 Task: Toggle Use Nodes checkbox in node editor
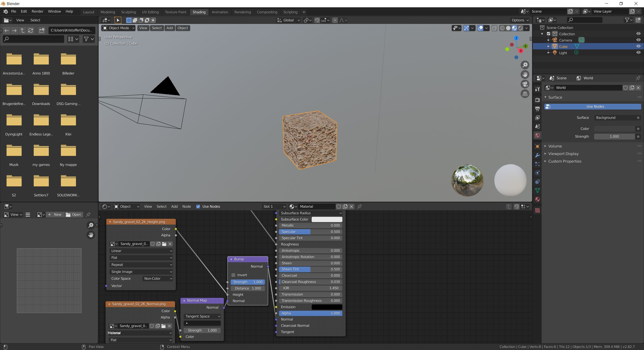[198, 206]
